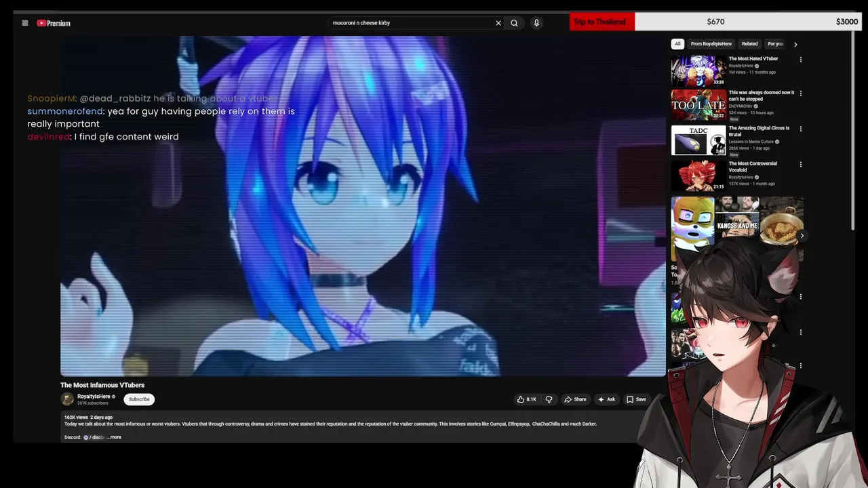The width and height of the screenshot is (868, 488).
Task: Go to YouTube Premium home logo
Action: tap(54, 23)
